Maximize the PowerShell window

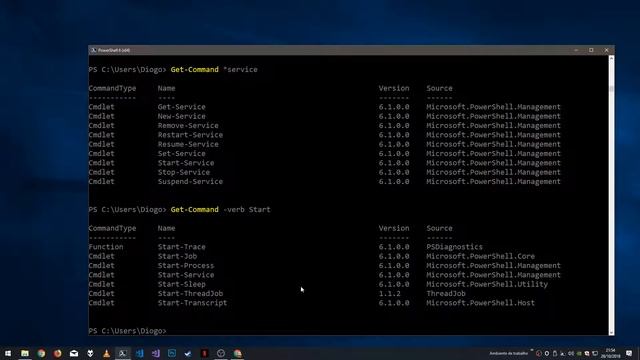(591, 50)
